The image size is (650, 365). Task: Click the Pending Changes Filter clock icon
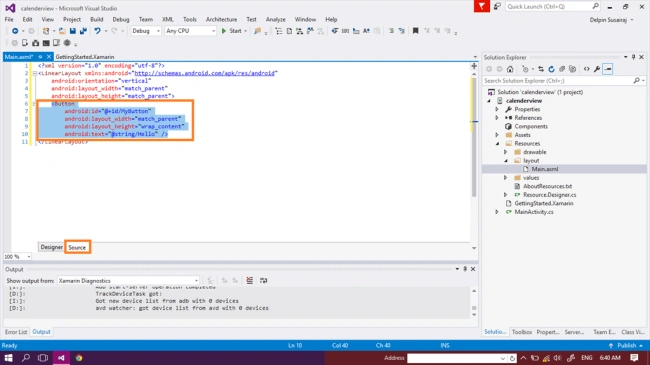525,69
